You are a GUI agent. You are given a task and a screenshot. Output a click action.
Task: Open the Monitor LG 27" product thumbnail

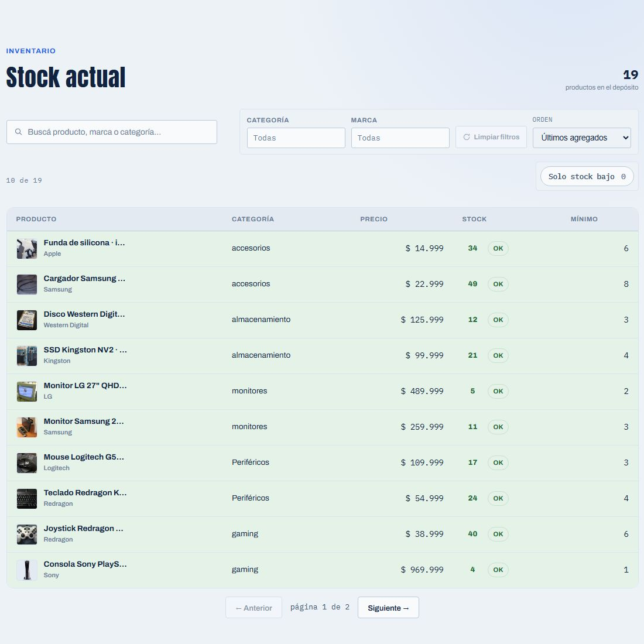coord(27,392)
